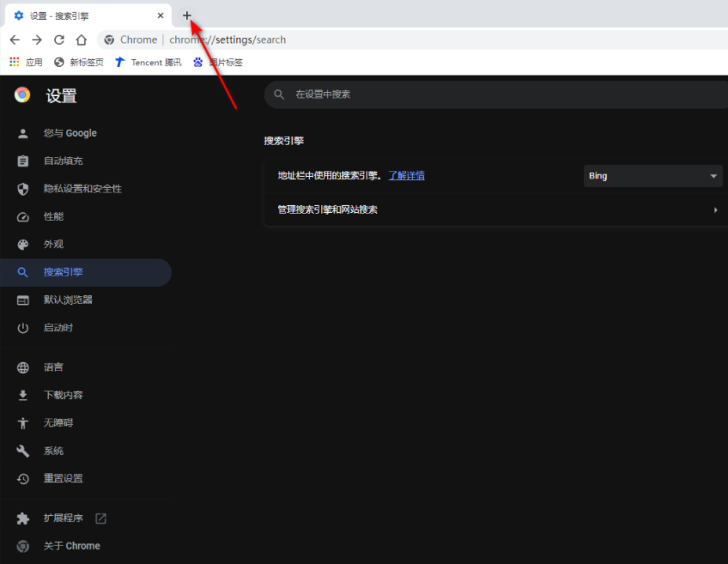Close the 设置 - 搜索引擎 tab
Viewport: 728px width, 564px height.
(161, 15)
